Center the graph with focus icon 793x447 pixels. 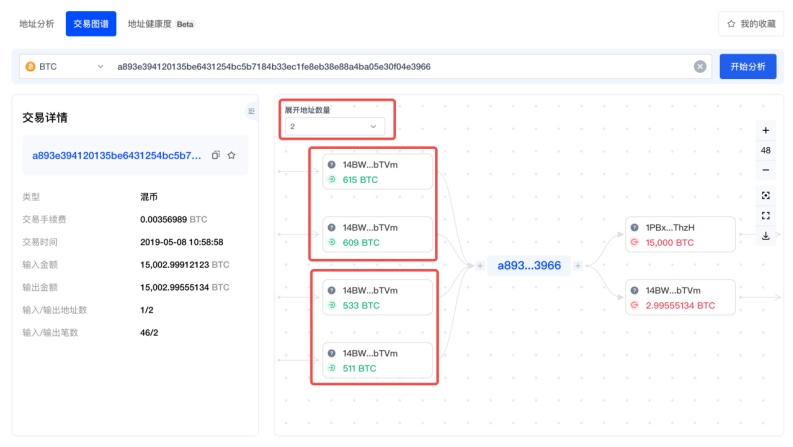coord(766,196)
